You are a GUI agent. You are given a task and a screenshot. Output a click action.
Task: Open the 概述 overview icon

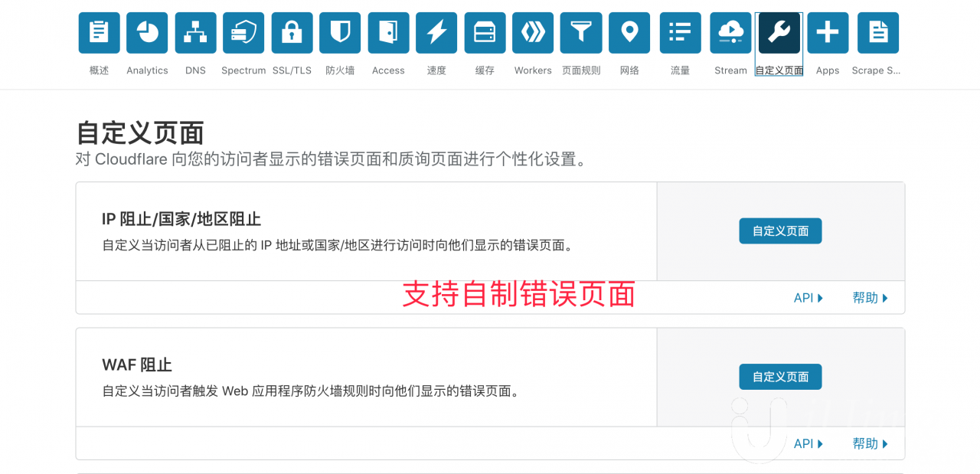tap(99, 33)
